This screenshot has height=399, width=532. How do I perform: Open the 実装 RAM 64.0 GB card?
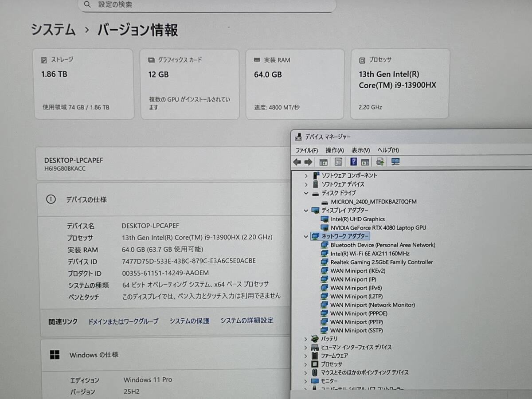[x=295, y=84]
